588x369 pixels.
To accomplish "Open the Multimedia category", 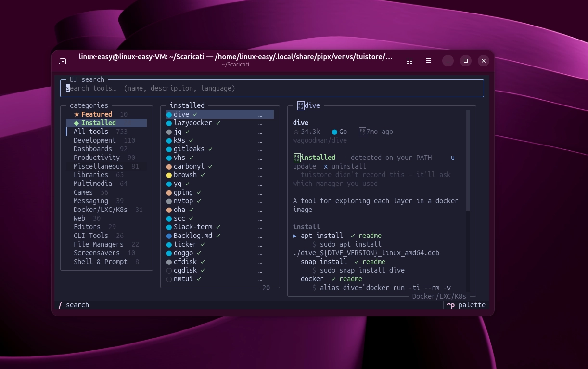I will coord(106,184).
